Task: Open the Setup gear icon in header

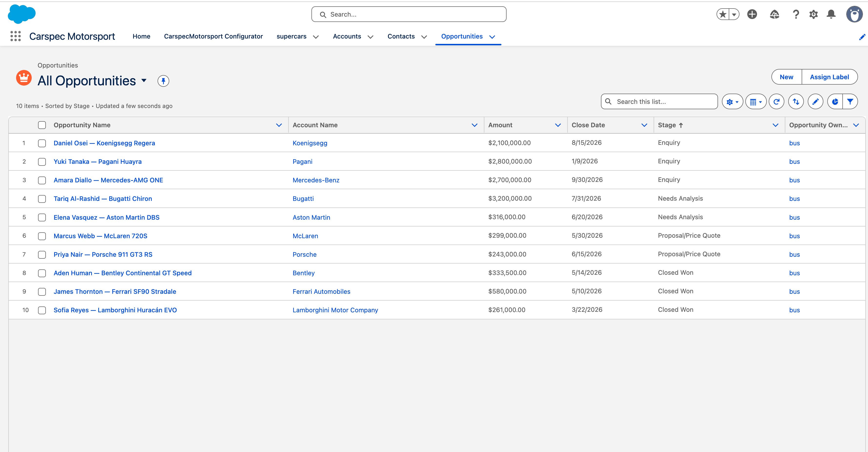Action: point(813,14)
